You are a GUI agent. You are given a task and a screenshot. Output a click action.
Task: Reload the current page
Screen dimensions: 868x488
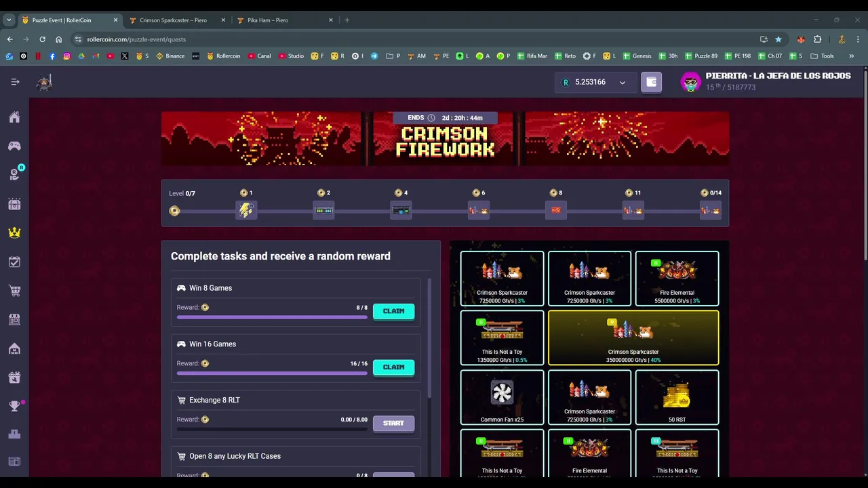42,39
